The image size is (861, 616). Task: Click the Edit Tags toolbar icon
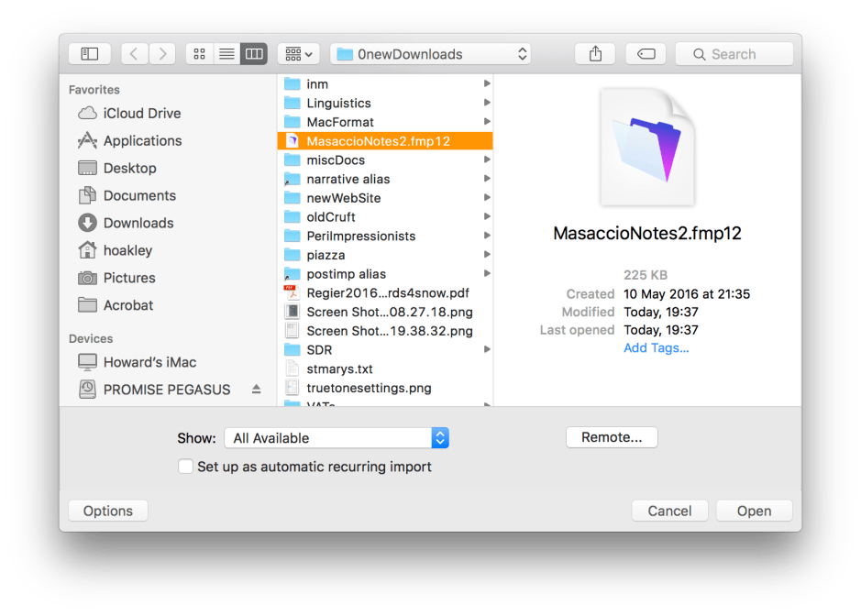tap(646, 54)
